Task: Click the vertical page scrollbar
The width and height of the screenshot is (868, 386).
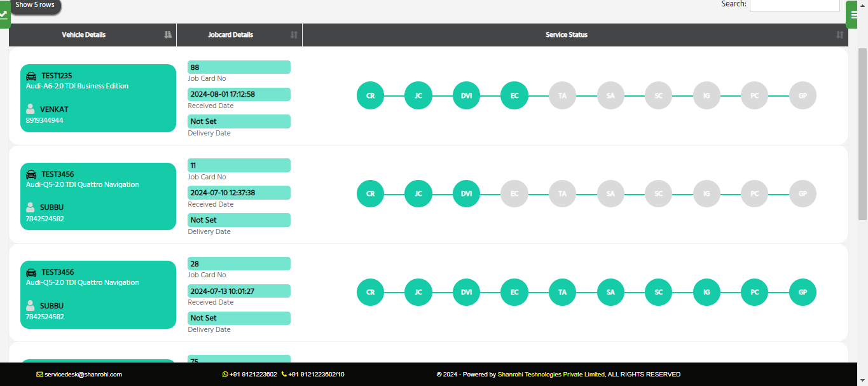Action: 862,134
